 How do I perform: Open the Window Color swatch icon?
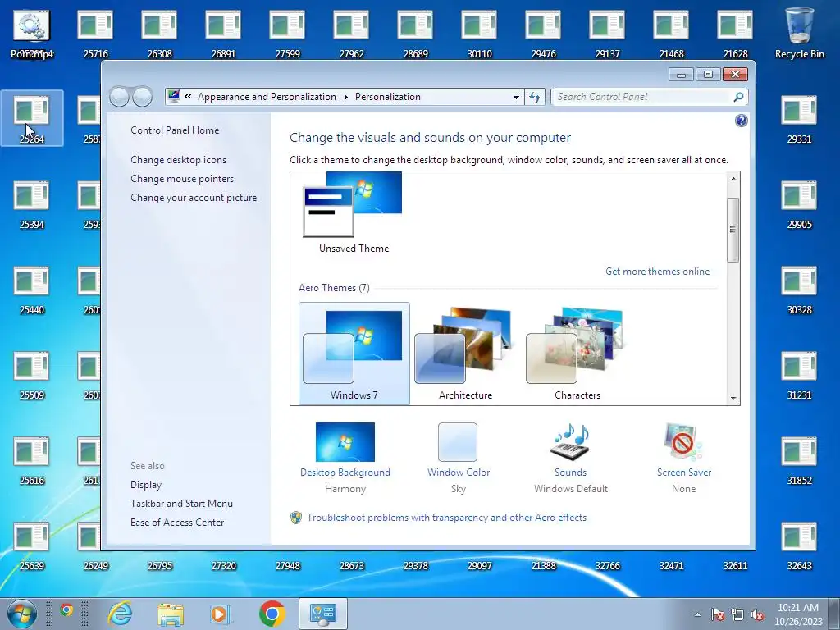click(458, 442)
